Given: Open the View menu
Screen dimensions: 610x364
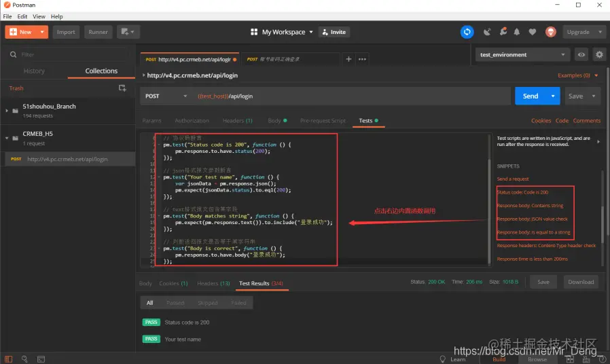Looking at the screenshot, I should pos(39,16).
